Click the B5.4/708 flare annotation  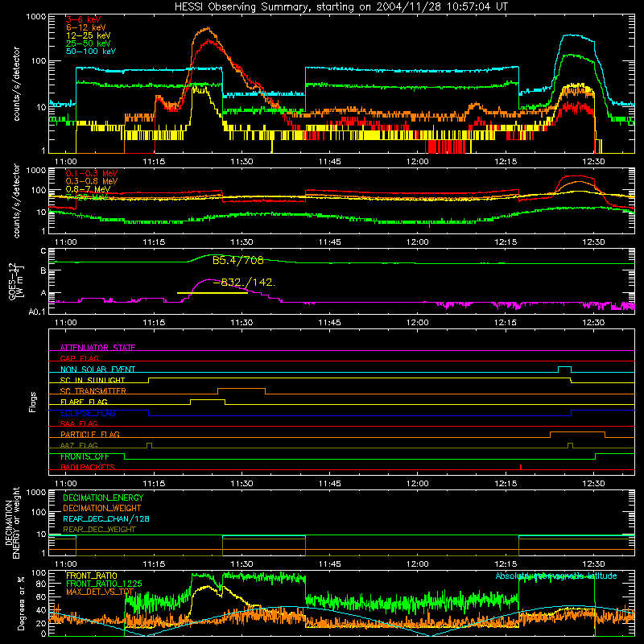click(237, 260)
